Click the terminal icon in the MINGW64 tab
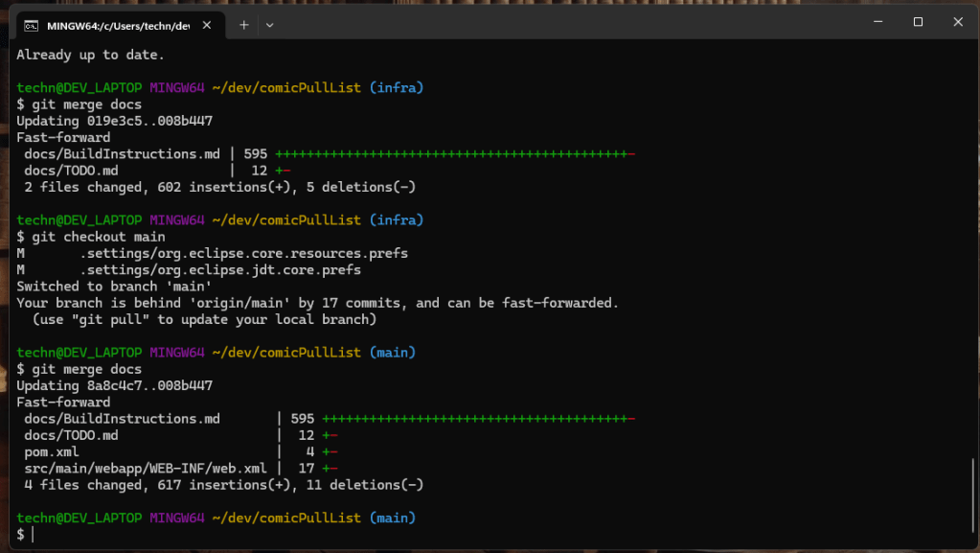 32,26
